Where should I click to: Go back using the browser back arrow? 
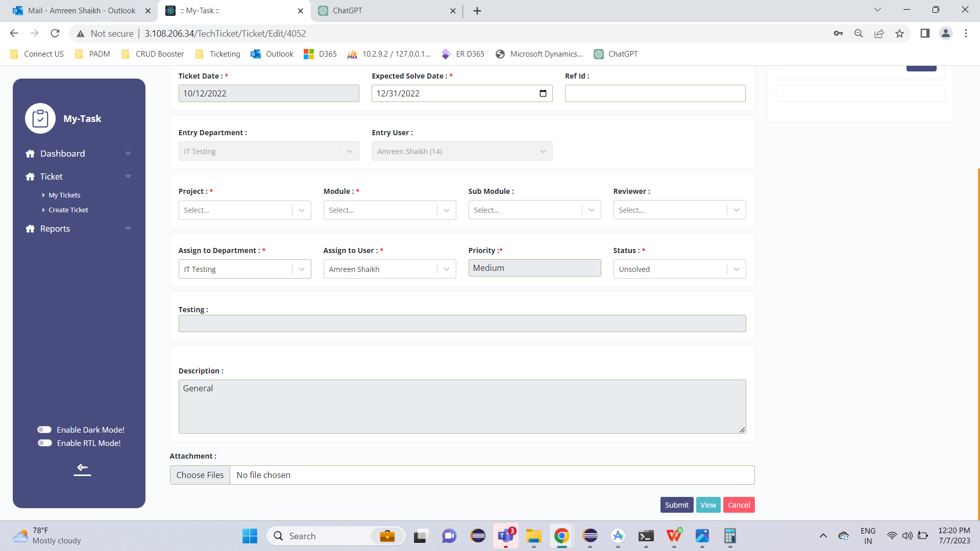point(14,33)
